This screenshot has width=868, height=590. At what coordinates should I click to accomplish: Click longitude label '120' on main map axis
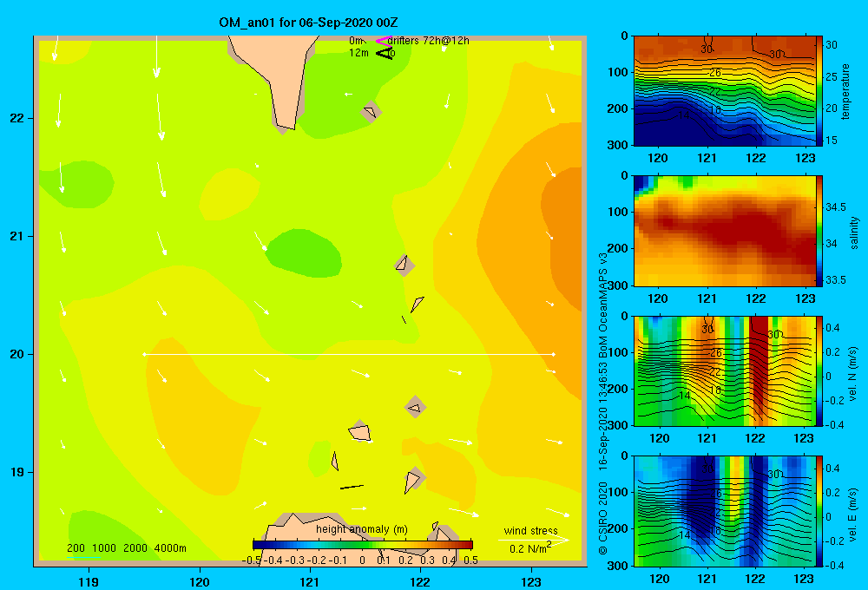pos(200,582)
